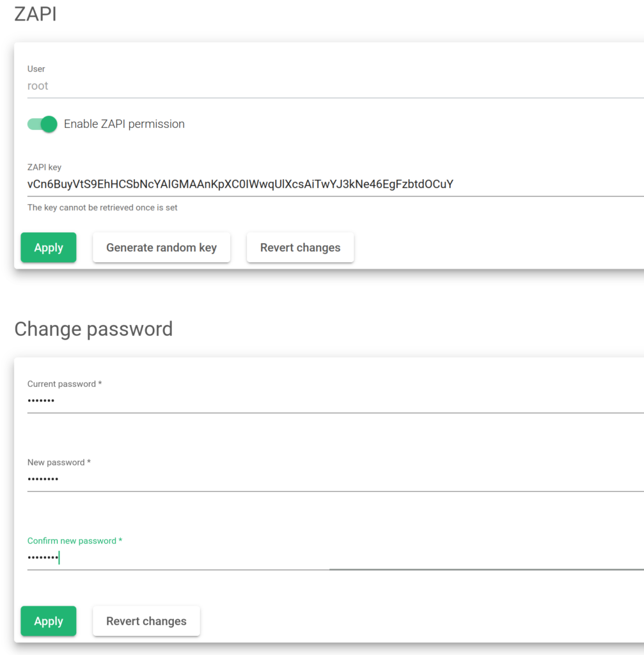Click the disabled User field showing root
644x655 pixels.
click(335, 86)
